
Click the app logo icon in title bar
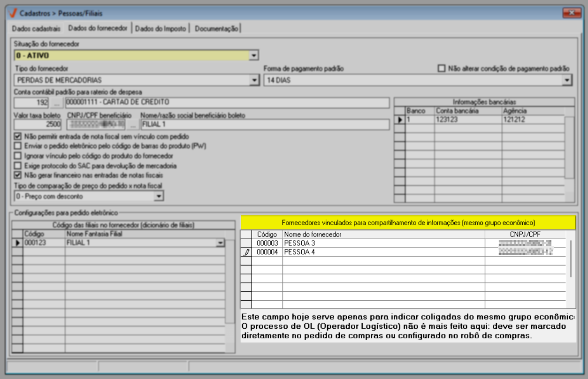13,13
